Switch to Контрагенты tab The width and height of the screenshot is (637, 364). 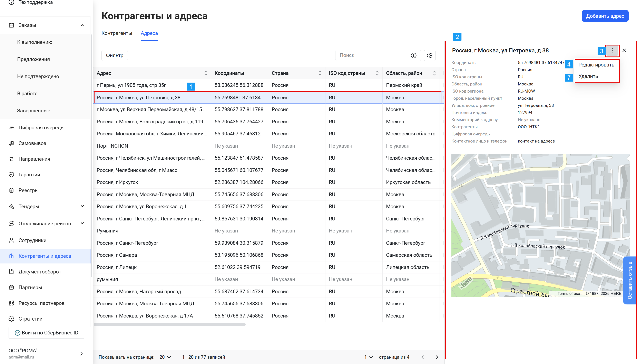(x=117, y=33)
